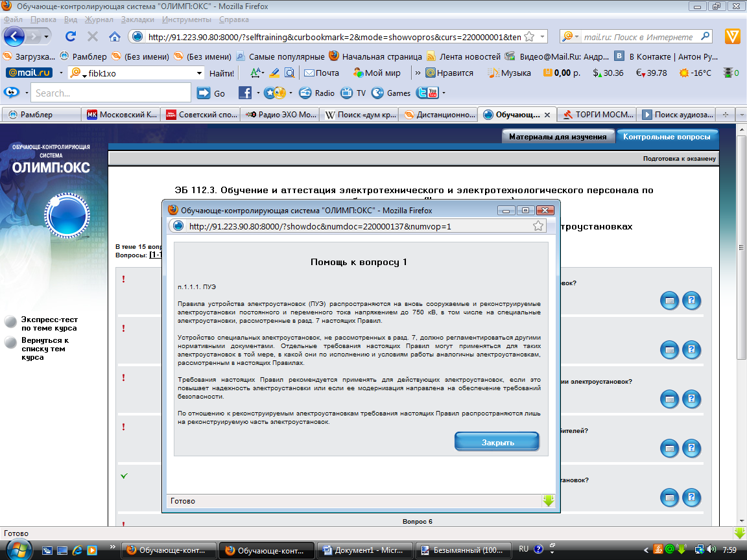
Task: Open the Файл menu
Action: click(14, 19)
